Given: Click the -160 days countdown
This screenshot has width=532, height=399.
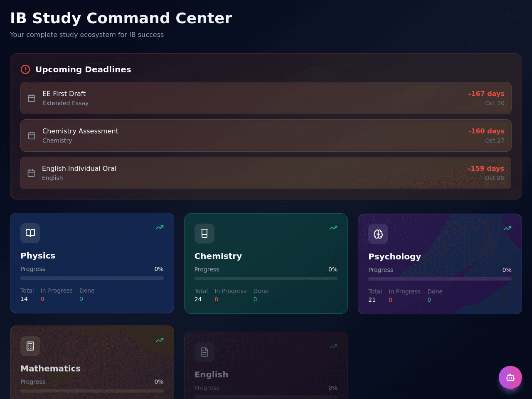Looking at the screenshot, I should [x=486, y=131].
